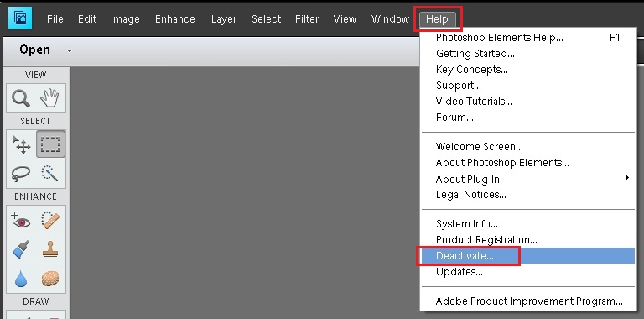
Task: Choose Support from Help menu
Action: [527, 86]
